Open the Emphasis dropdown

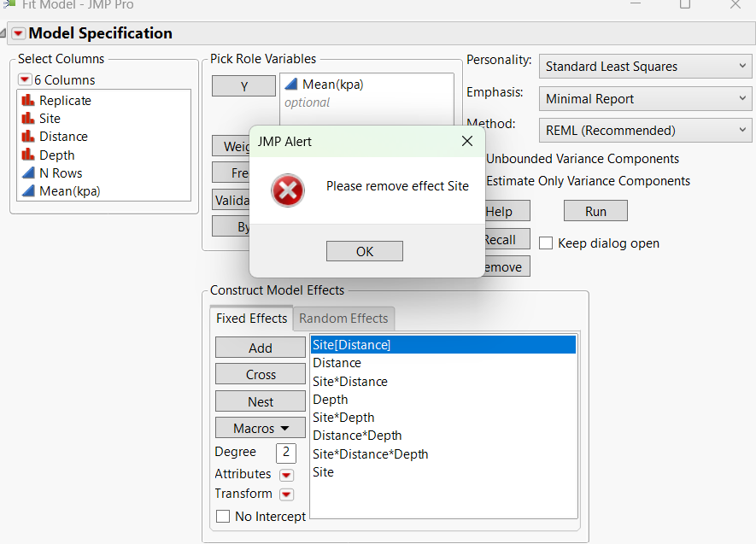tap(645, 99)
